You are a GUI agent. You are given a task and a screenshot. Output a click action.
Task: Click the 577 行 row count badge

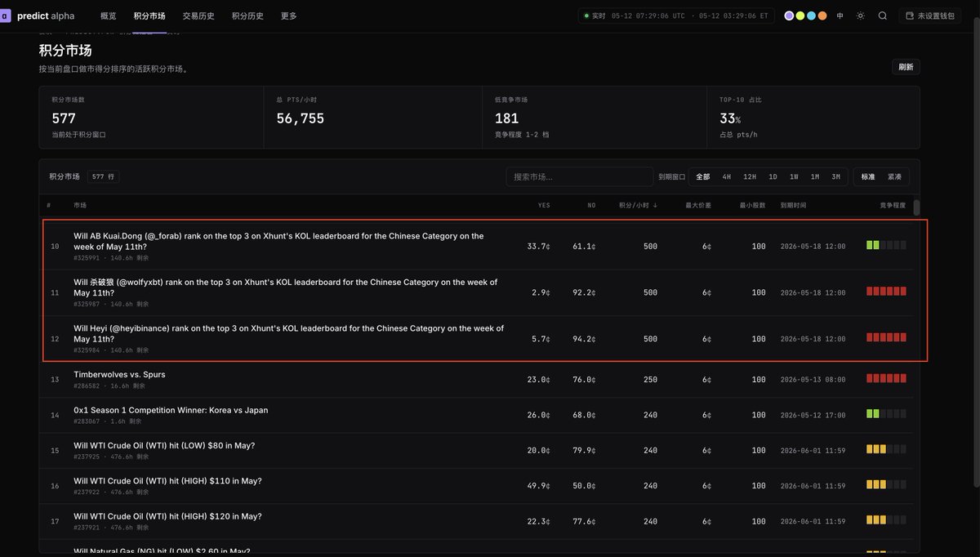pyautogui.click(x=104, y=176)
